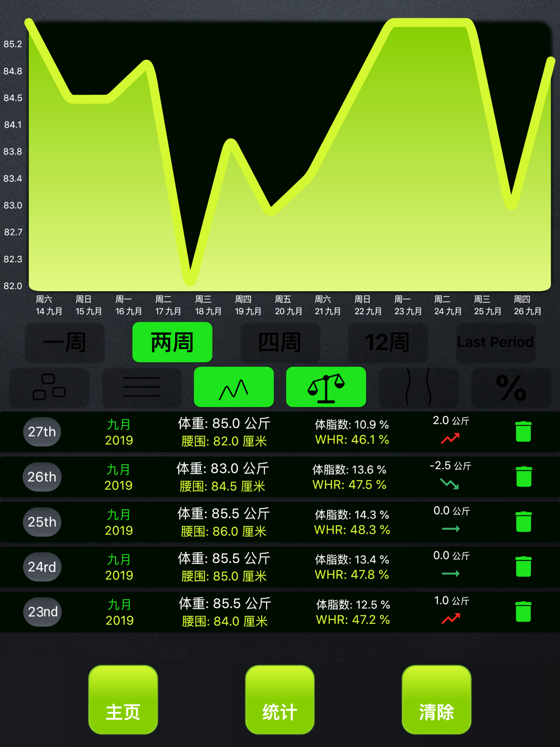Image resolution: width=560 pixels, height=747 pixels.
Task: Tap the WHR: 47.5 % value
Action: (349, 485)
